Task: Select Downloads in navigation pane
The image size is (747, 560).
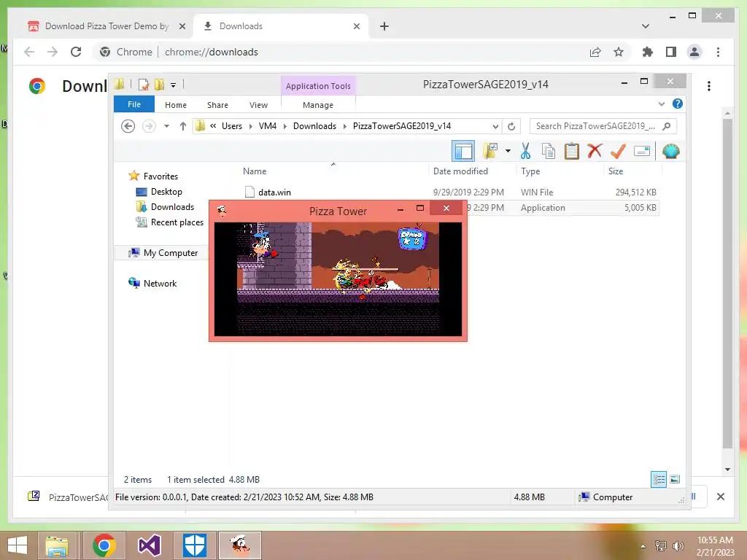Action: (x=172, y=206)
